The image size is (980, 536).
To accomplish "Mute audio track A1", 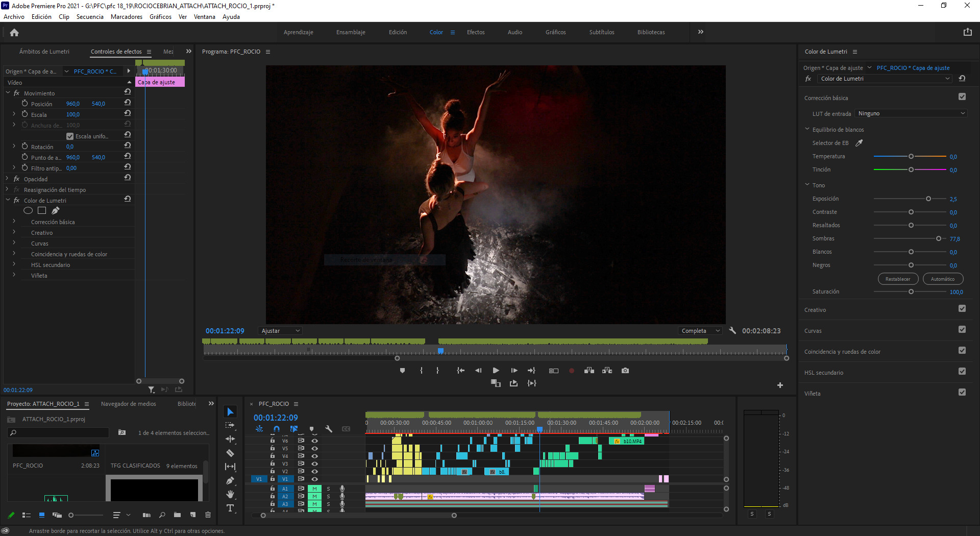I will (x=315, y=489).
